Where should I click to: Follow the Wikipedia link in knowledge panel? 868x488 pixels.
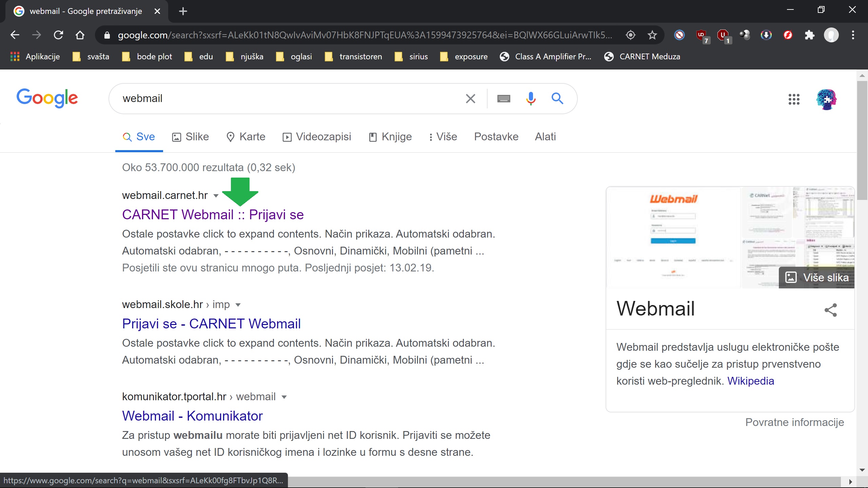click(x=751, y=381)
